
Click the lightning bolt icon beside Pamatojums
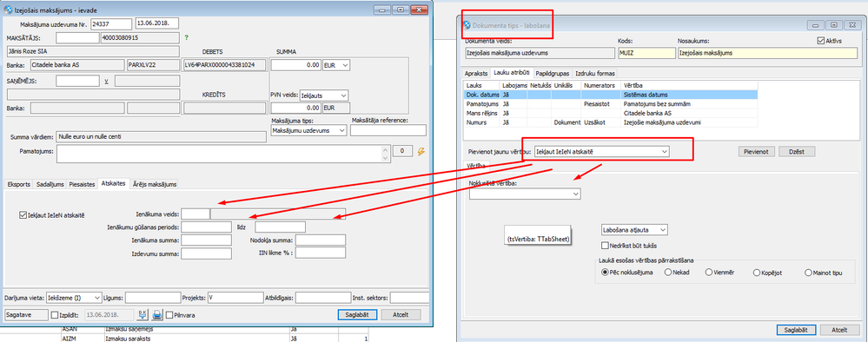pos(421,151)
